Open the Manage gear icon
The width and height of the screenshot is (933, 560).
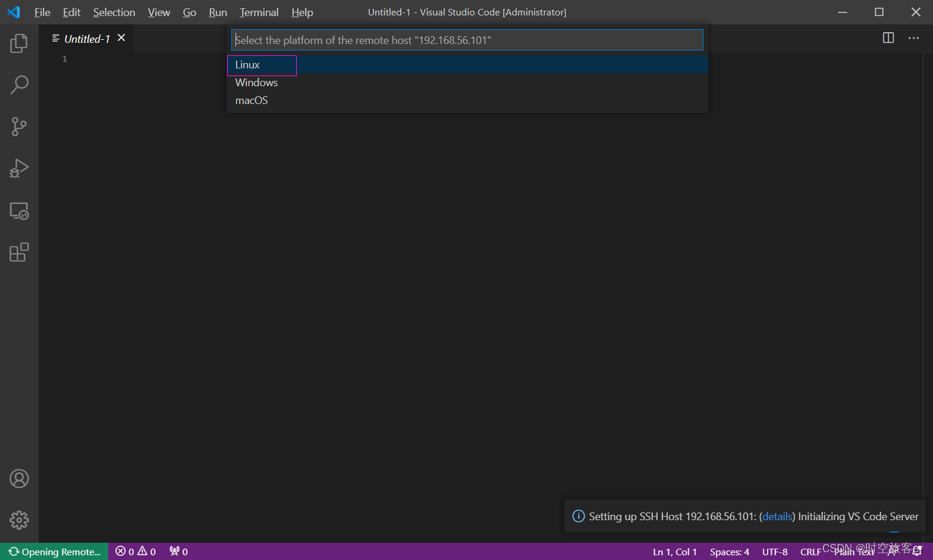coord(19,520)
